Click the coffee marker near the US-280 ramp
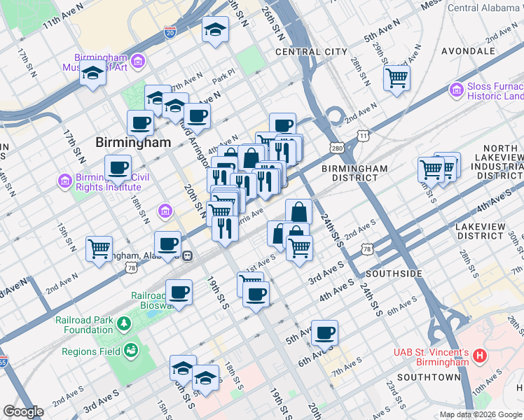Viewport: 524px width, 420px height. (283, 123)
